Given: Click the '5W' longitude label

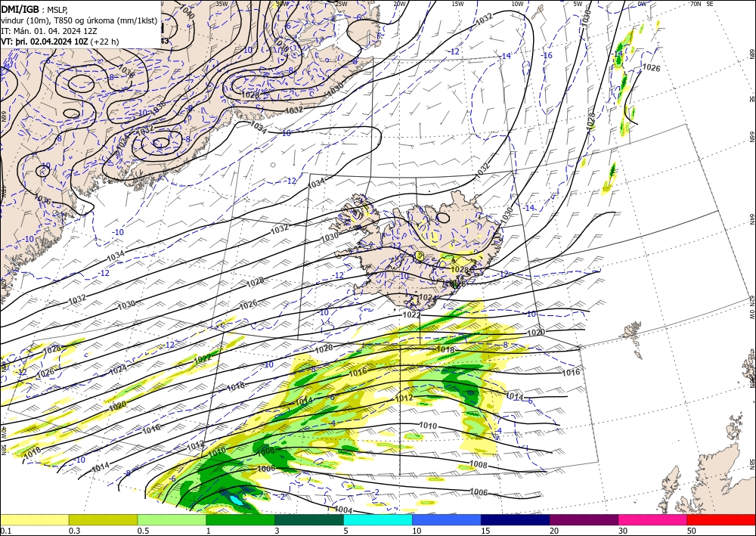Looking at the screenshot, I should tap(578, 3).
